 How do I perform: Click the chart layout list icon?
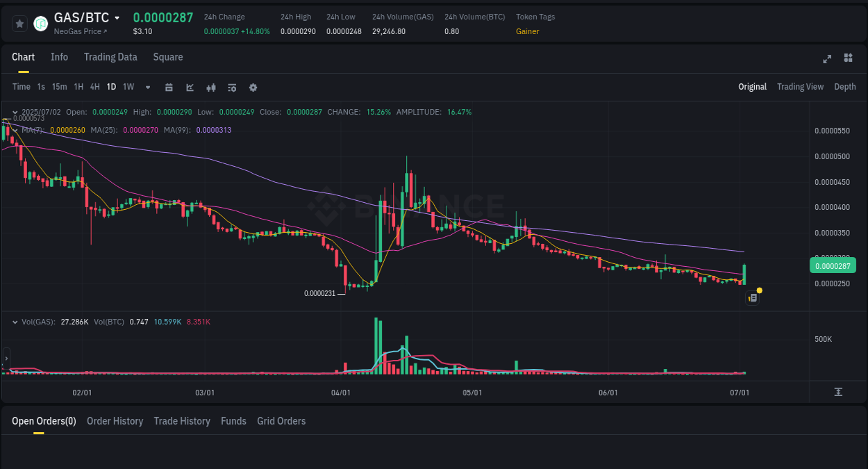point(232,87)
